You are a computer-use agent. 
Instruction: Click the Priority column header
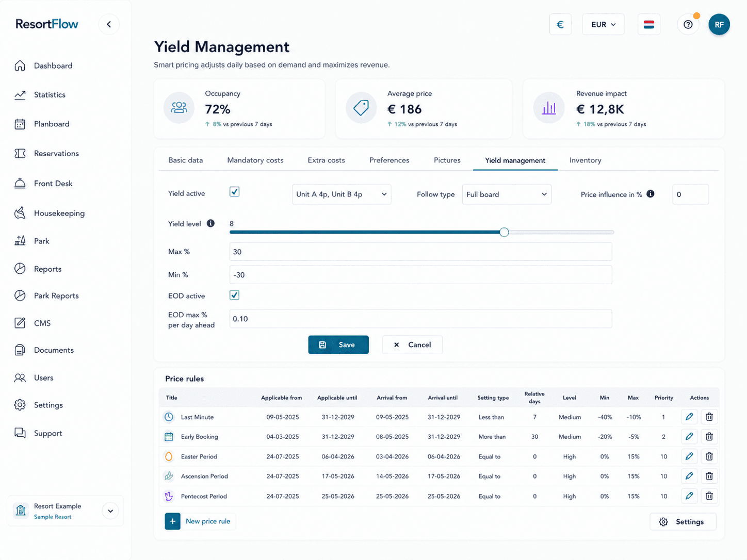(663, 398)
